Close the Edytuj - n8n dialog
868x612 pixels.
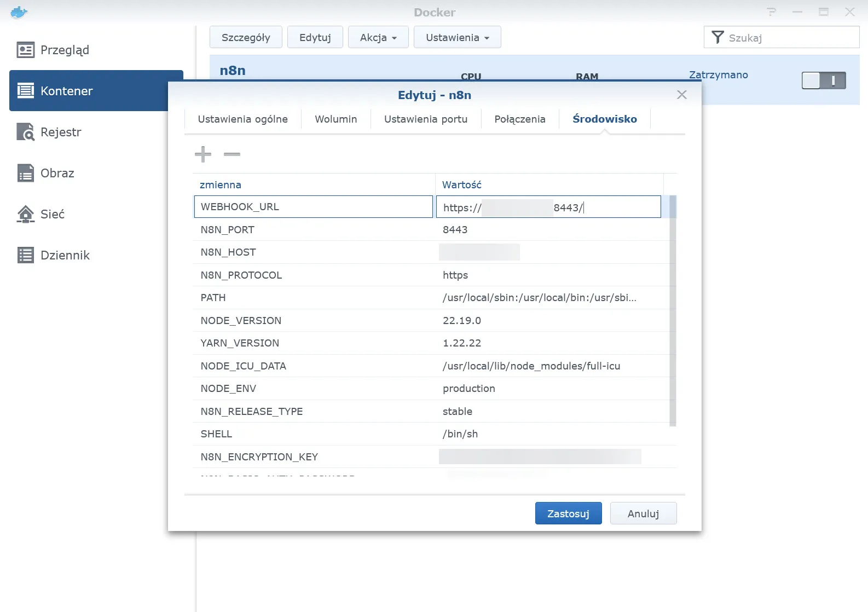click(681, 95)
